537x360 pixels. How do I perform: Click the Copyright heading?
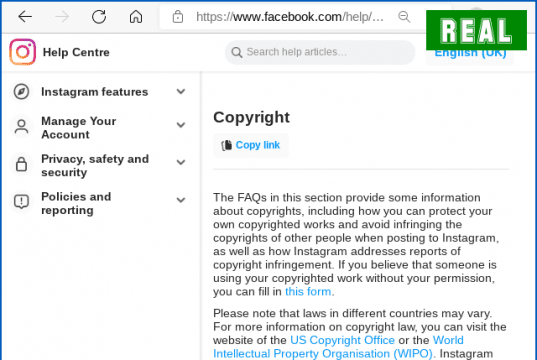click(251, 117)
